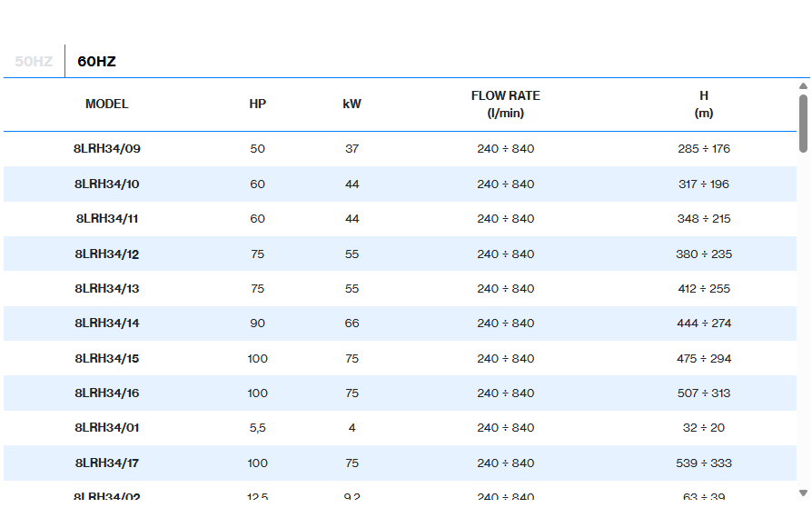Pick the 8LRH34/16 row label

click(107, 393)
